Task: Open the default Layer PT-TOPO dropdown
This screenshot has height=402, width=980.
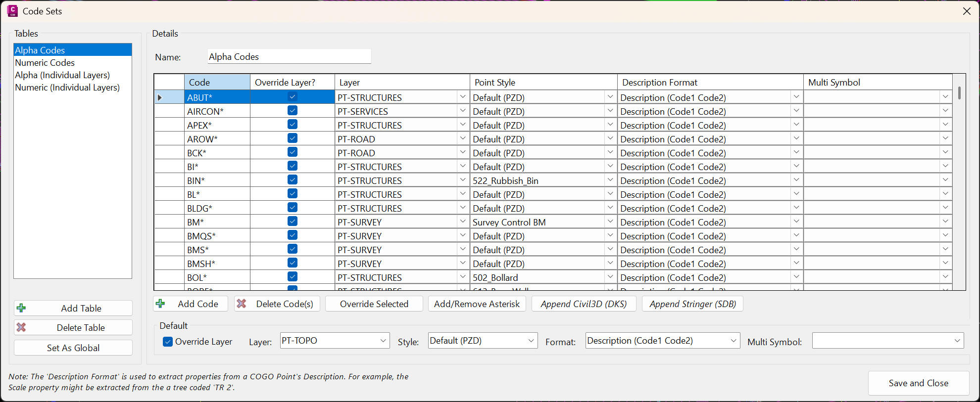Action: click(x=383, y=341)
